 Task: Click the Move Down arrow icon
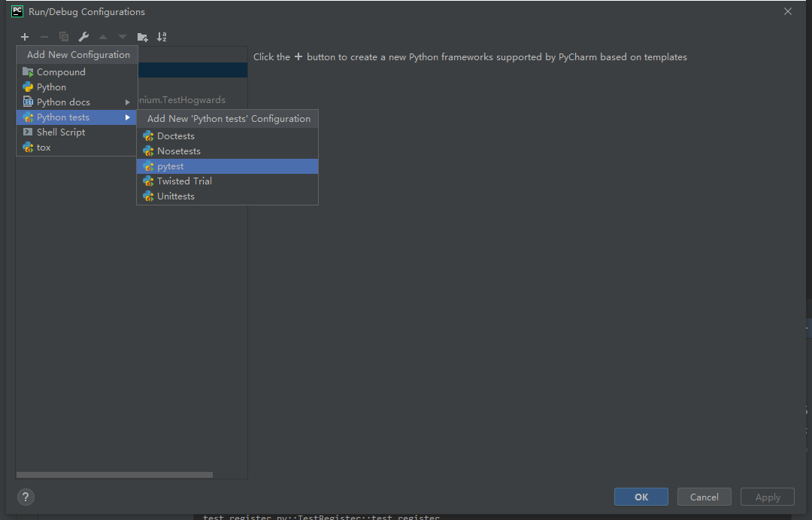pyautogui.click(x=123, y=37)
